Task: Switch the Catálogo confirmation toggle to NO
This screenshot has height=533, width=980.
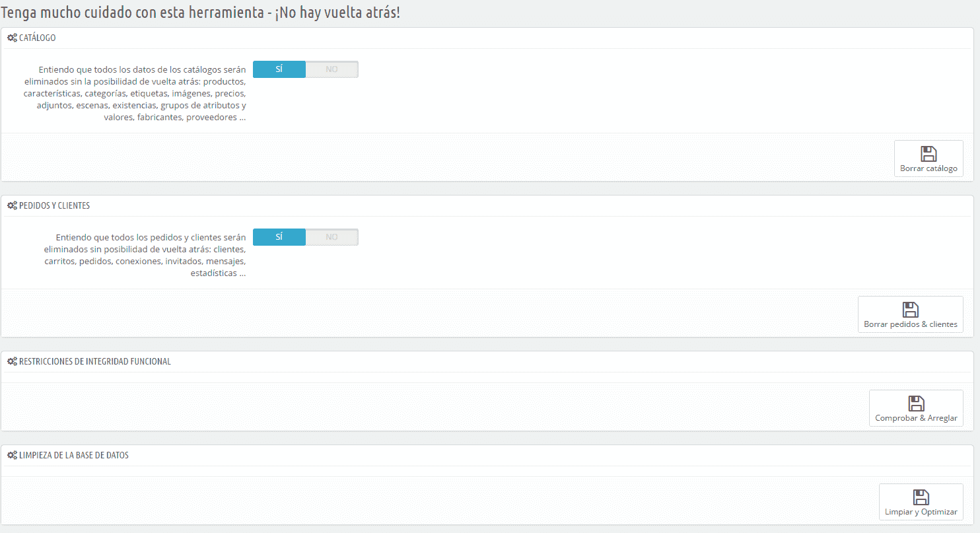Action: (332, 69)
